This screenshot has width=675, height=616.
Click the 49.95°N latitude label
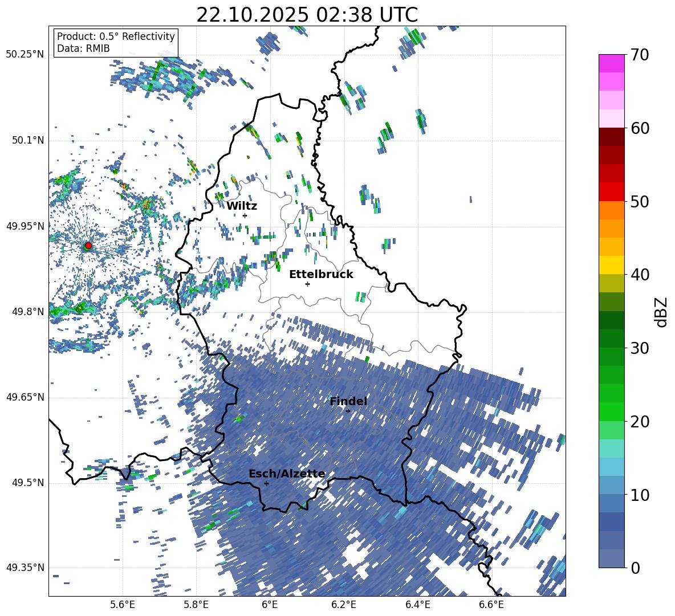coord(25,226)
